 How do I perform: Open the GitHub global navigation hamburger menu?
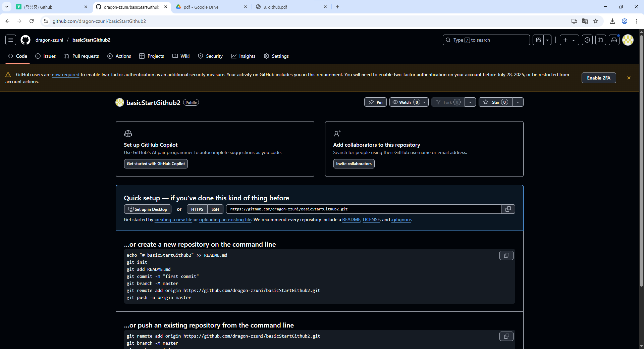(11, 40)
